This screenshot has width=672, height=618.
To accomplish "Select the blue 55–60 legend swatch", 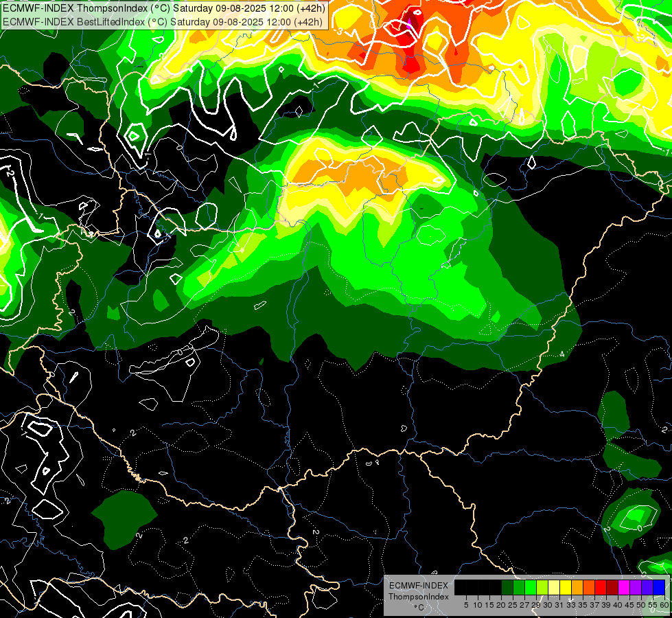I will (x=659, y=587).
